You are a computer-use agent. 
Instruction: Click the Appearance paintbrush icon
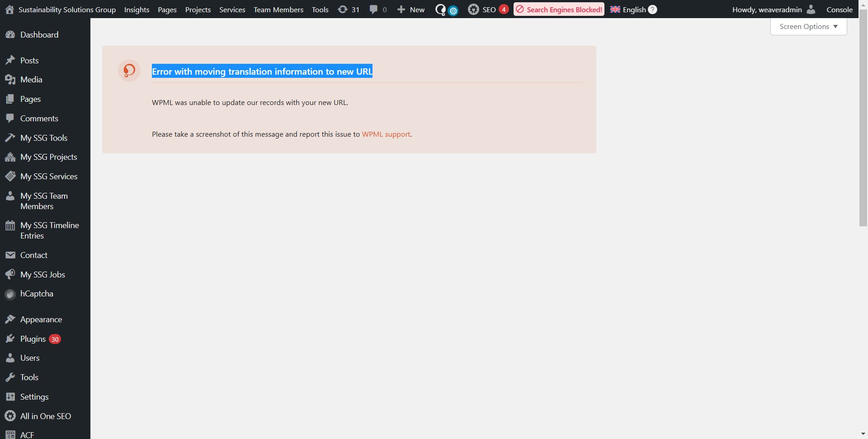click(10, 320)
